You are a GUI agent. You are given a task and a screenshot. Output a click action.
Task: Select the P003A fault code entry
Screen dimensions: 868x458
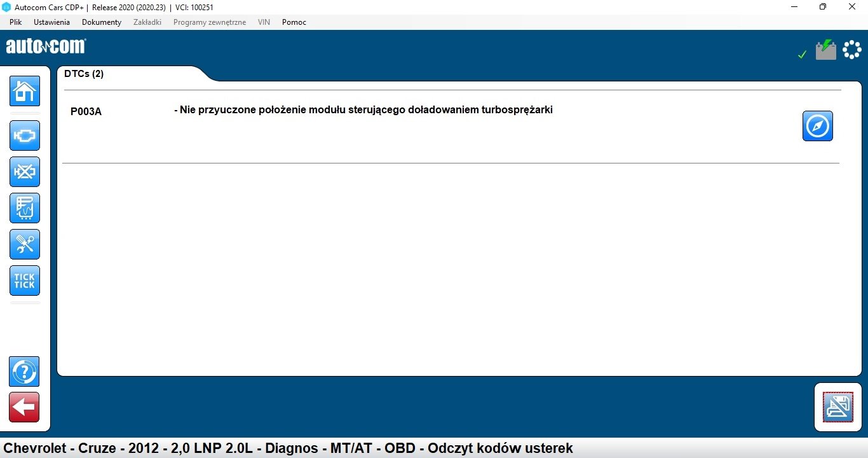[x=86, y=112]
